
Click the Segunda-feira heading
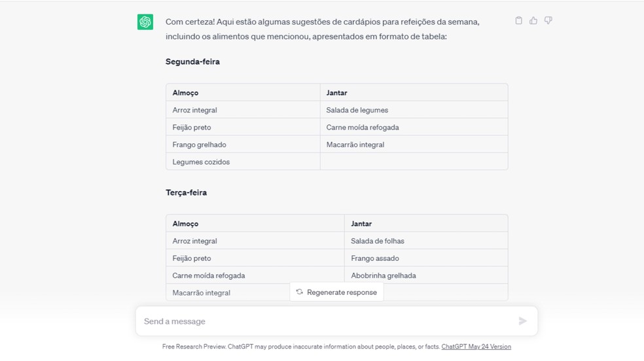coord(192,61)
